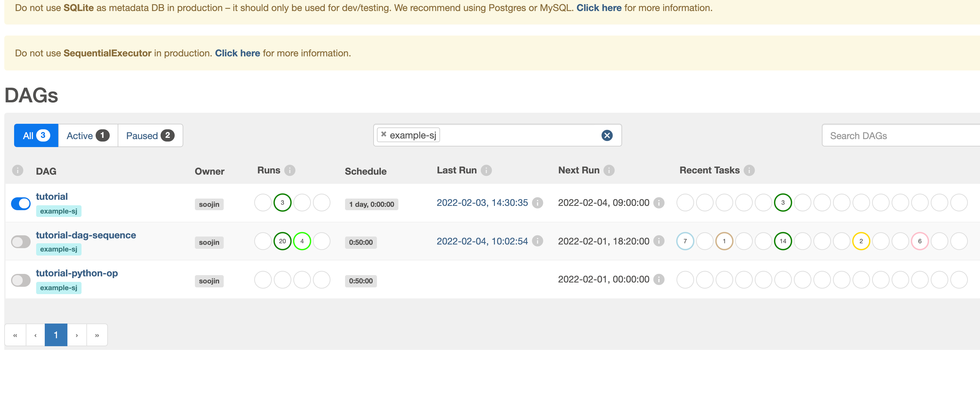Clear all tag filters with round X icon

click(607, 135)
